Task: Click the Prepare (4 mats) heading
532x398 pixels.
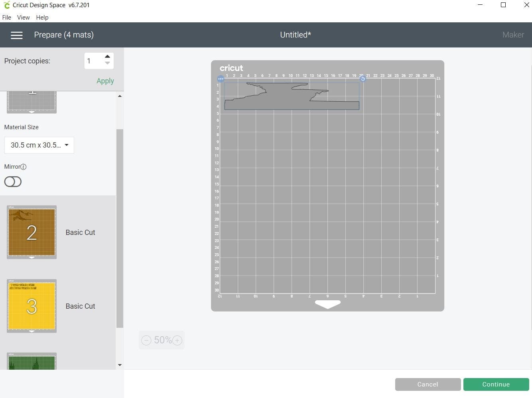Action: click(64, 35)
